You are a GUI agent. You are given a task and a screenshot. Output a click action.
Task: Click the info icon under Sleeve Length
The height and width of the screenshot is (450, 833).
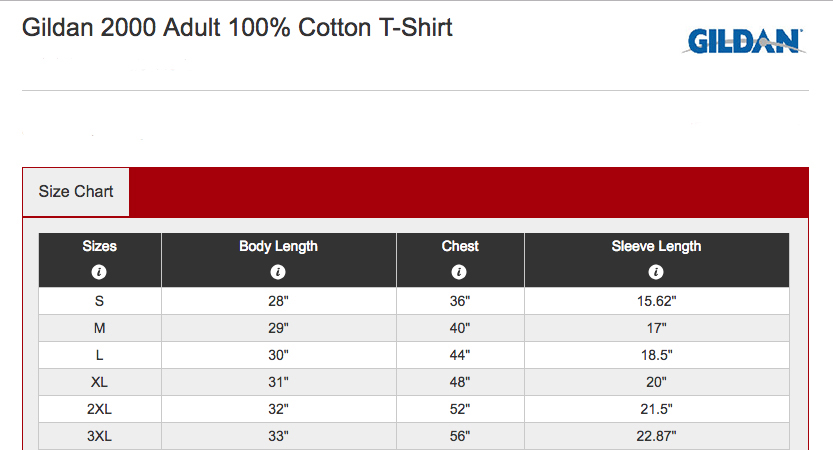click(x=656, y=272)
